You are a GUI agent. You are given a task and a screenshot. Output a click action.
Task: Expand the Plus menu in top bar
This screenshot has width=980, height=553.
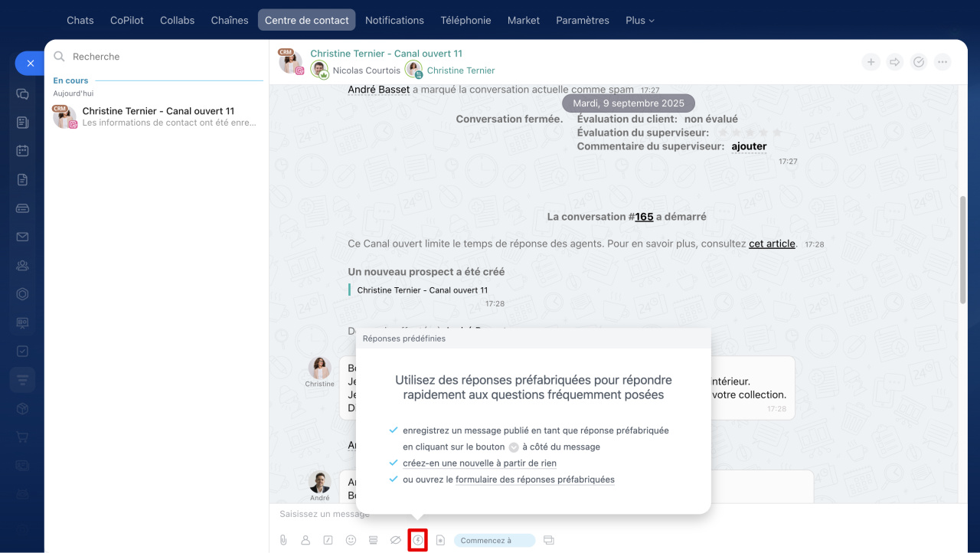(639, 21)
